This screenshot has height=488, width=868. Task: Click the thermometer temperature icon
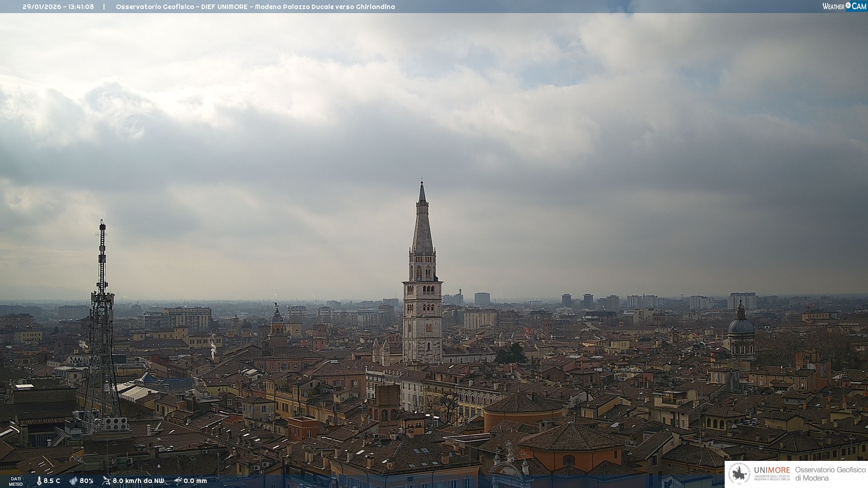[39, 481]
